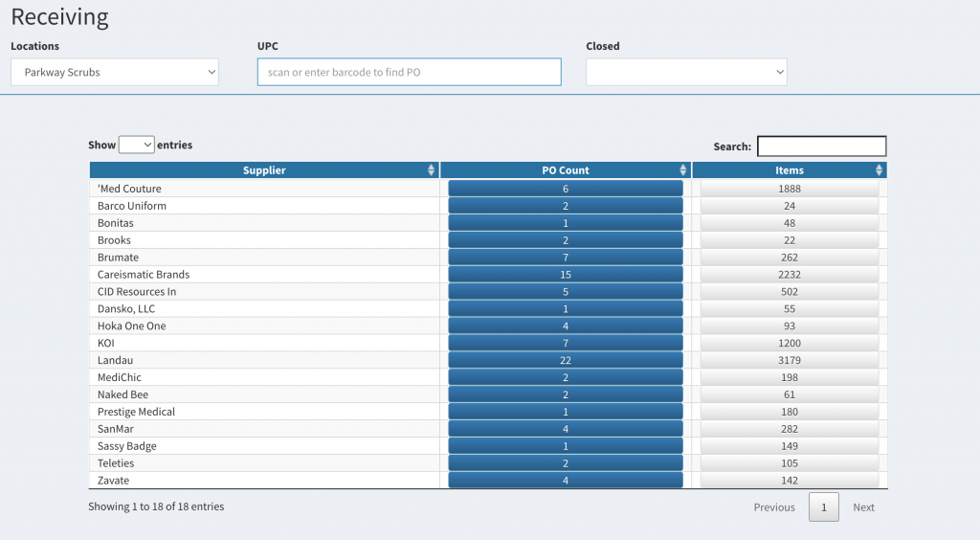This screenshot has height=540, width=980.
Task: Select the Landau supplier name
Action: 115,361
